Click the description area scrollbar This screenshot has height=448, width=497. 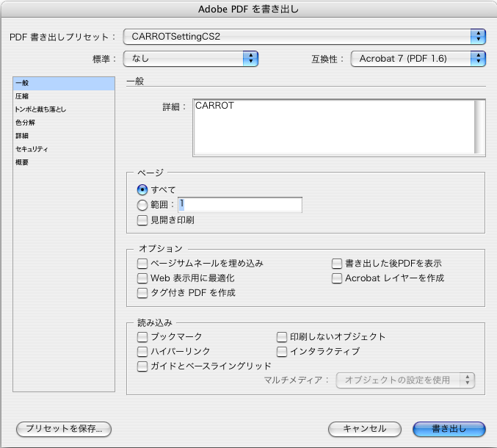[x=479, y=127]
